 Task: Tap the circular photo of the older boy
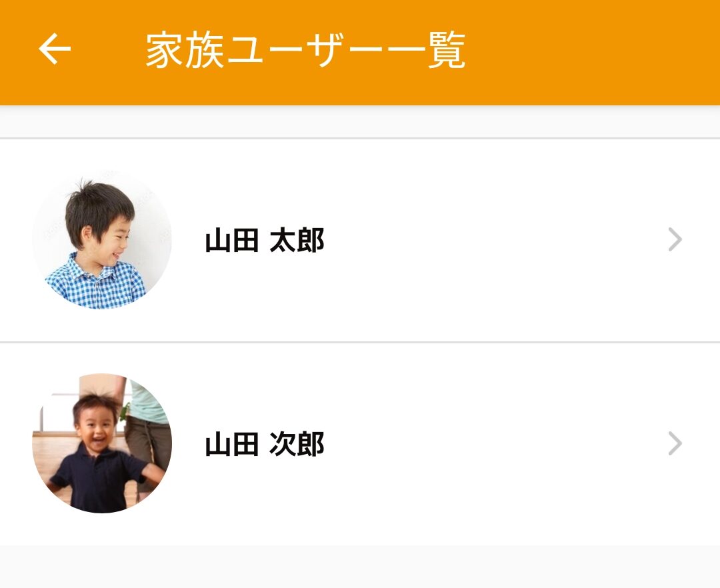pos(102,239)
